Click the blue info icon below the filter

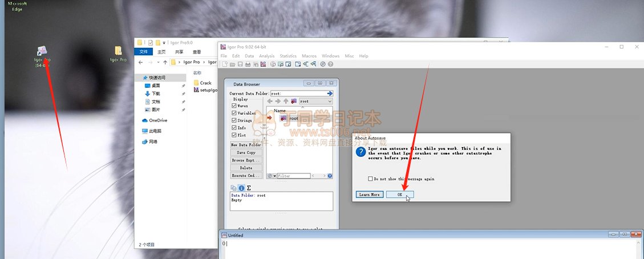tap(241, 188)
